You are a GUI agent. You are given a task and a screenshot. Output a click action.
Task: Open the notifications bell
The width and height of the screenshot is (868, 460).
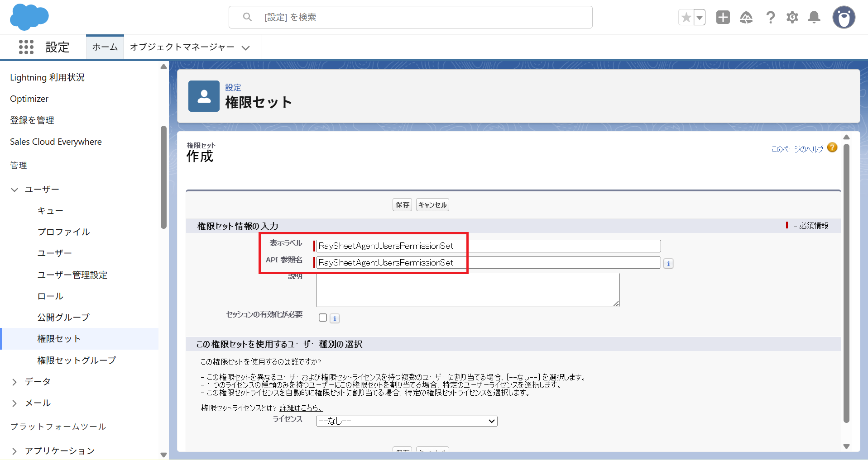(814, 18)
